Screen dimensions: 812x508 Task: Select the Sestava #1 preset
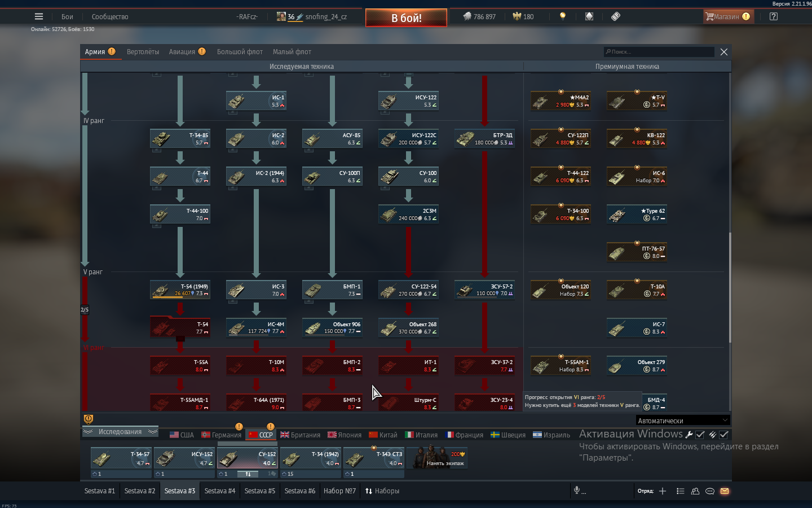(100, 491)
